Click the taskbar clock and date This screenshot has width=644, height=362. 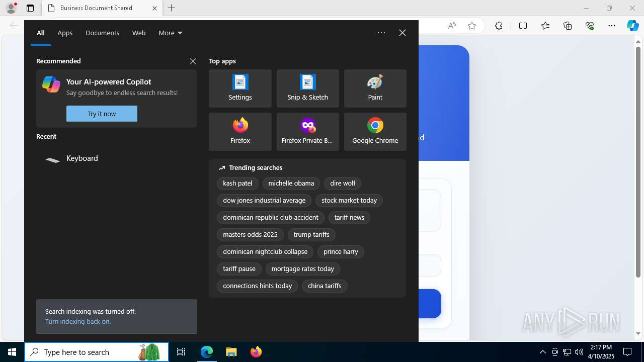pyautogui.click(x=601, y=352)
